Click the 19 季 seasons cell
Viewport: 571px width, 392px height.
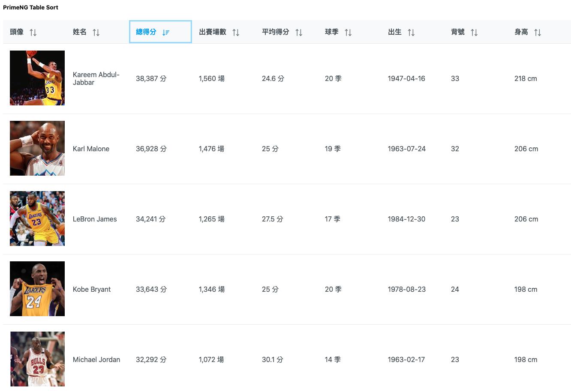coord(333,149)
